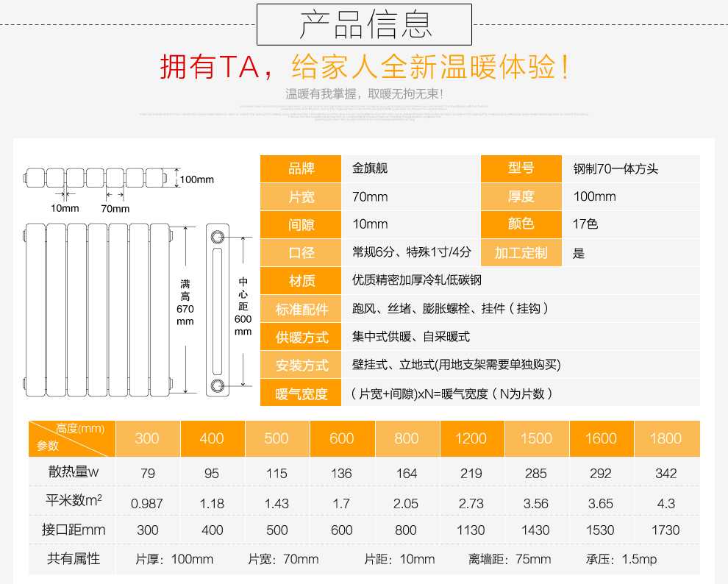Click the 暖气宽度 label cell
728x584 pixels.
301,394
